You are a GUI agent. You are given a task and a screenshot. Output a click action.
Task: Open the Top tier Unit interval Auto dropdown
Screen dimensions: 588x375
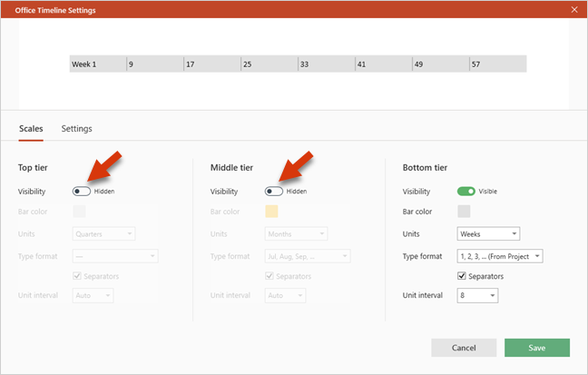[93, 295]
